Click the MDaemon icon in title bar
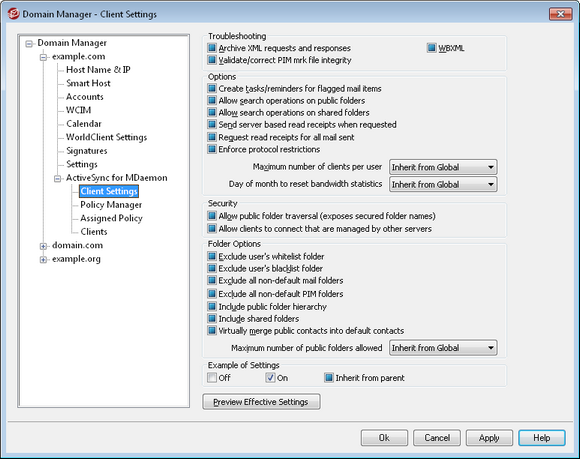The width and height of the screenshot is (580, 459). (14, 14)
